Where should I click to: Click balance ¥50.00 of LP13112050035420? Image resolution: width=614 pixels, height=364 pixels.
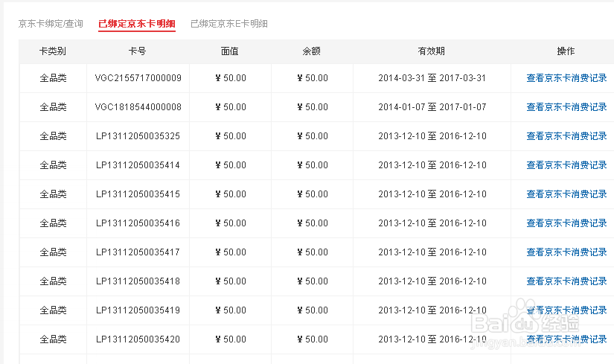tap(312, 339)
